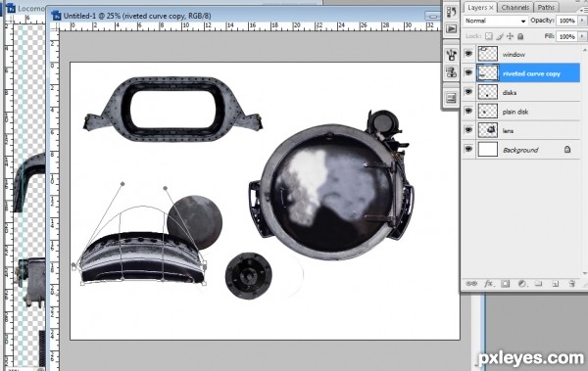Screen dimensions: 588x371
Task: Select the window layer name
Action: (514, 55)
